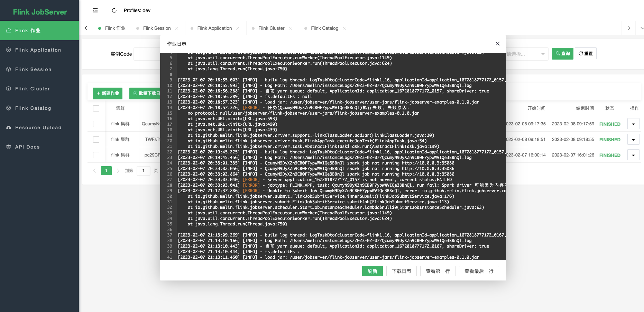Click the 新建作业 button
644x312 pixels.
coord(108,93)
